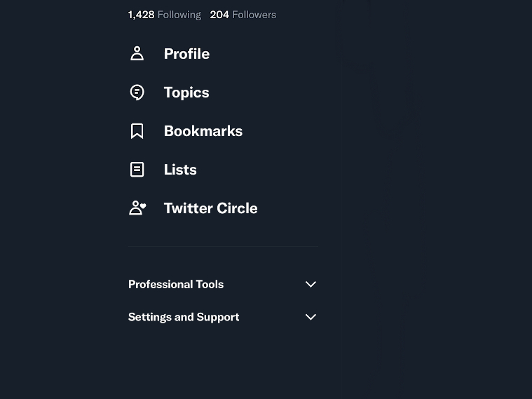The image size is (532, 399).
Task: Click the Lists document icon
Action: click(137, 170)
